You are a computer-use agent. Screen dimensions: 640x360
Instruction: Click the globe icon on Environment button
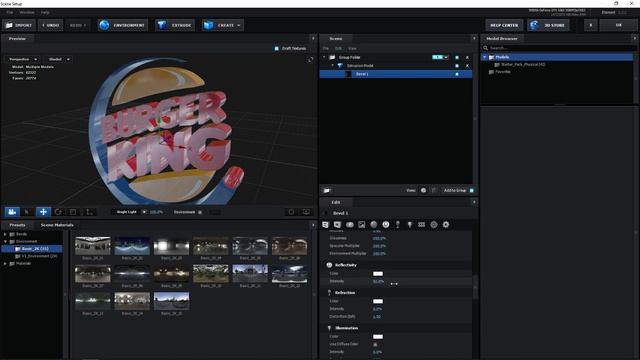coord(104,25)
